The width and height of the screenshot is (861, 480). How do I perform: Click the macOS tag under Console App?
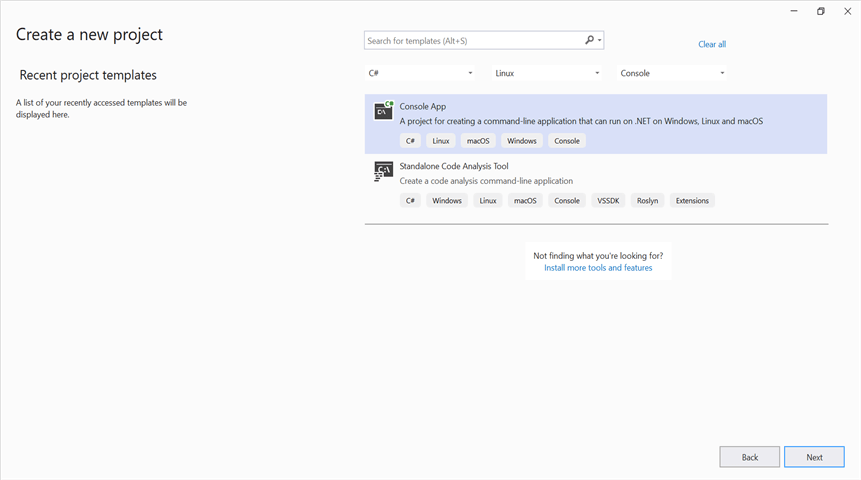point(478,141)
